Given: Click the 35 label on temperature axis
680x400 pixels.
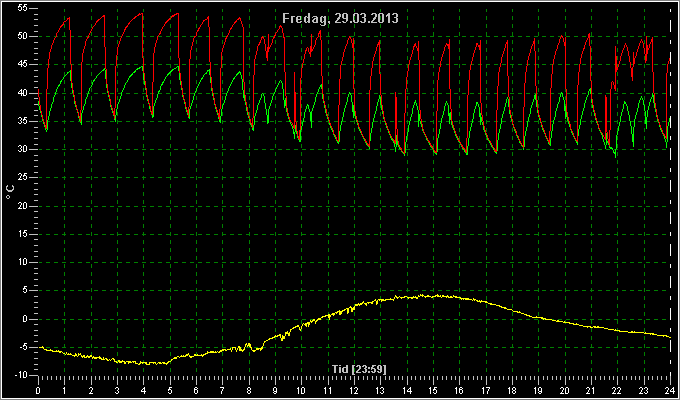Looking at the screenshot, I should click(x=23, y=121).
